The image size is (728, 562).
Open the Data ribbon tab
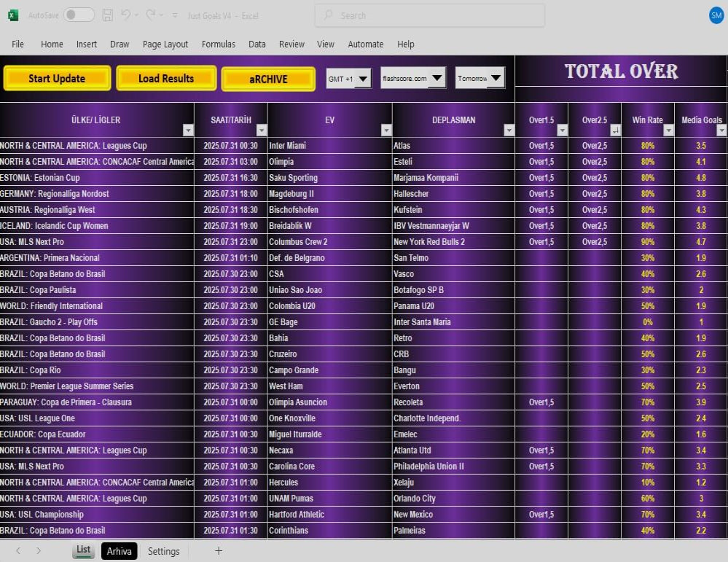(257, 44)
